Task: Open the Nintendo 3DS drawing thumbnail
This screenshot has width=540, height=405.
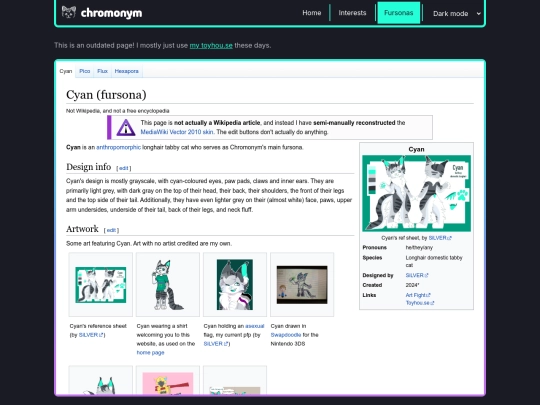Action: [302, 285]
